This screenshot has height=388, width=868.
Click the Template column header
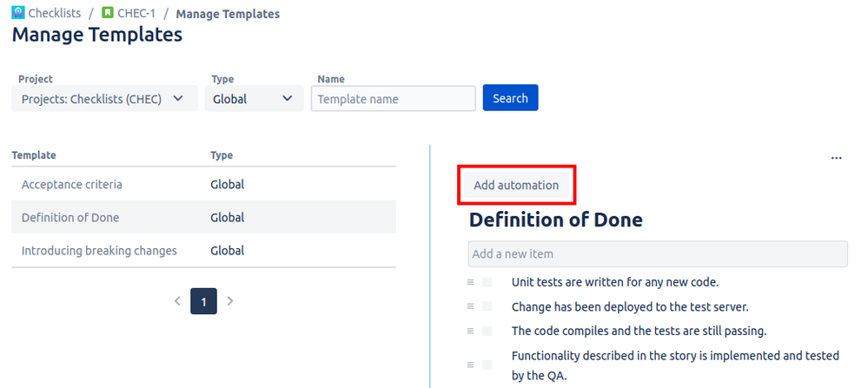34,155
